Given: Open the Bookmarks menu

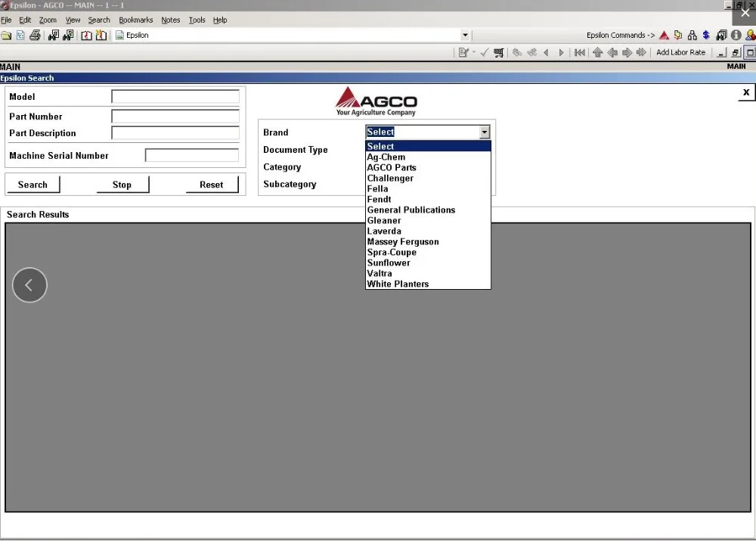Looking at the screenshot, I should pos(136,20).
